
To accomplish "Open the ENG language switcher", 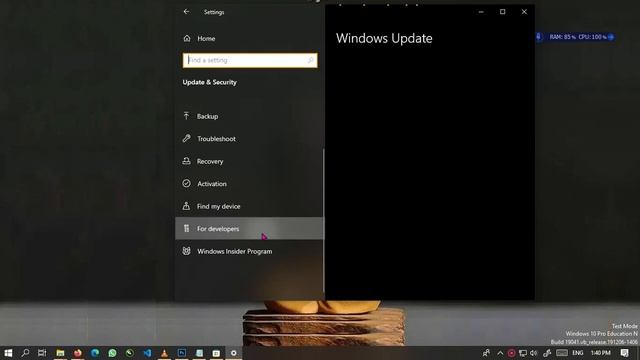I will pyautogui.click(x=578, y=353).
